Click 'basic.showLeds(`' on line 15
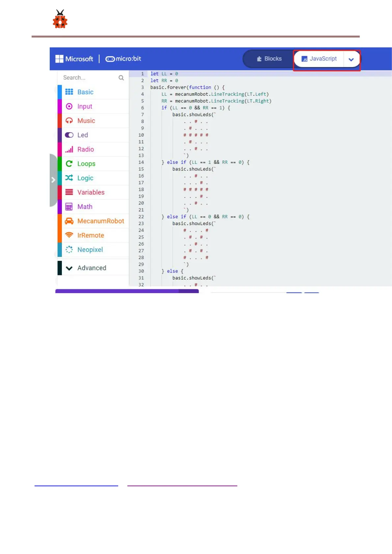The height and width of the screenshot is (554, 392). click(x=194, y=169)
